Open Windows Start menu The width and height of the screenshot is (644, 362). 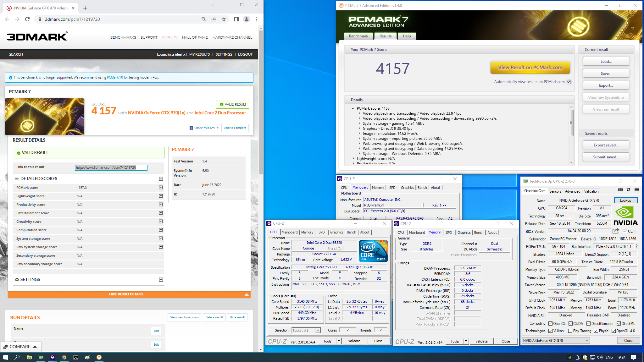click(x=5, y=357)
